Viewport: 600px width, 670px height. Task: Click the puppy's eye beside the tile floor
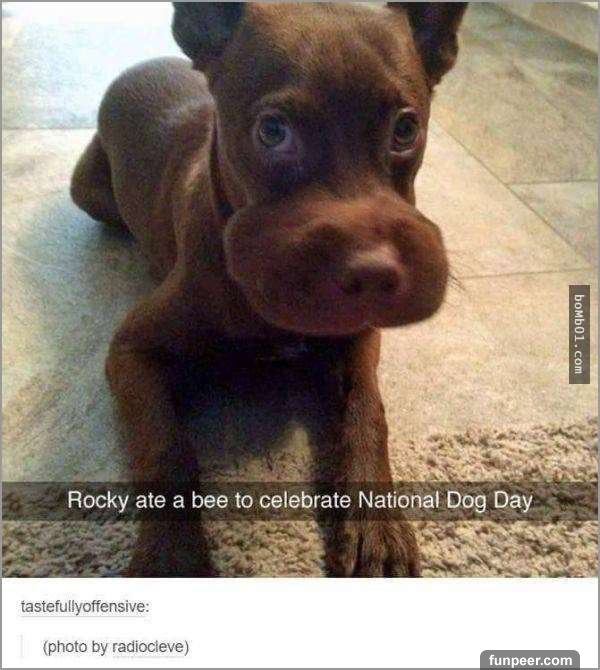point(405,130)
